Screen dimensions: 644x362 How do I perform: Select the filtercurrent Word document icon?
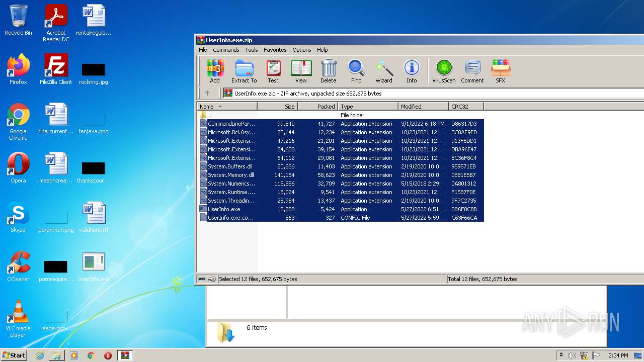tap(56, 119)
